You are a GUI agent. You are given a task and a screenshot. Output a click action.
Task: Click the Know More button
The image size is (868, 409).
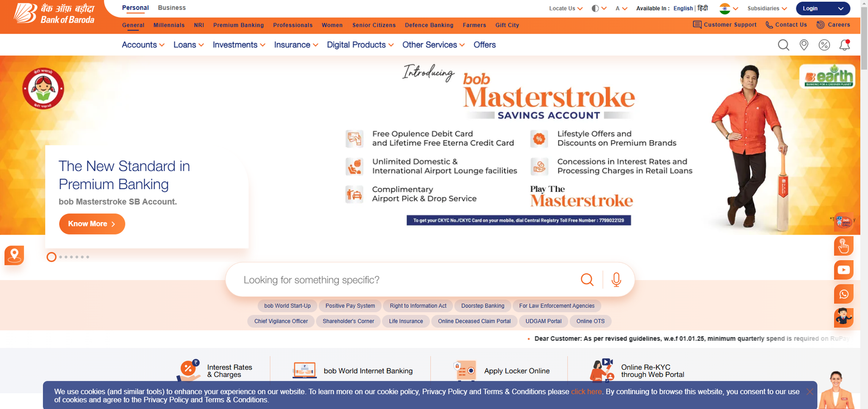click(x=92, y=224)
